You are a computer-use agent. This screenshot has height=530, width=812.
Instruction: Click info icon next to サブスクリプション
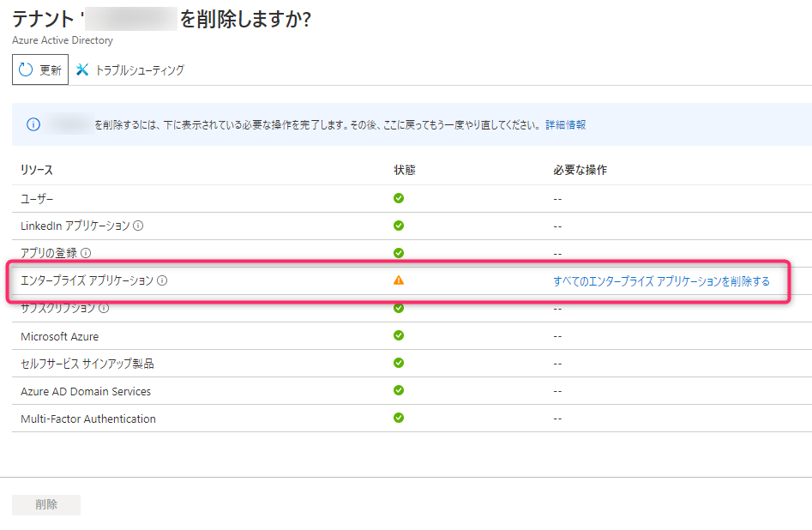pyautogui.click(x=104, y=308)
